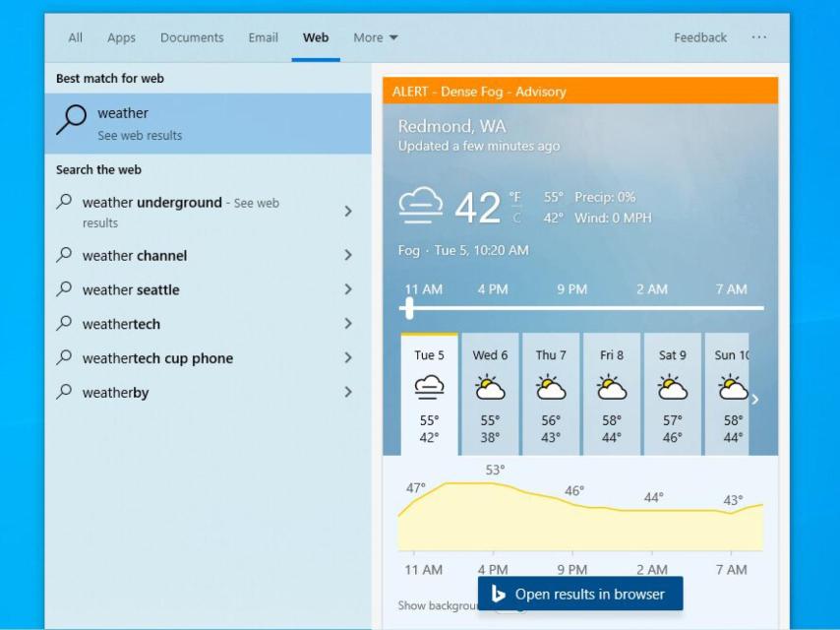Open the Feedback link
Viewport: 840px width, 630px height.
(x=700, y=37)
